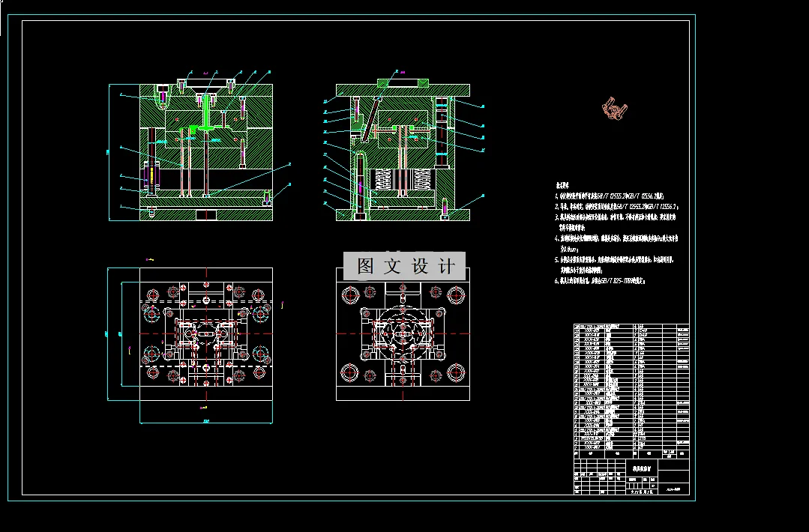Viewport: 809px width, 532px height.
Task: Click note 6 at the end of the technical requirements
Action: coord(600,281)
